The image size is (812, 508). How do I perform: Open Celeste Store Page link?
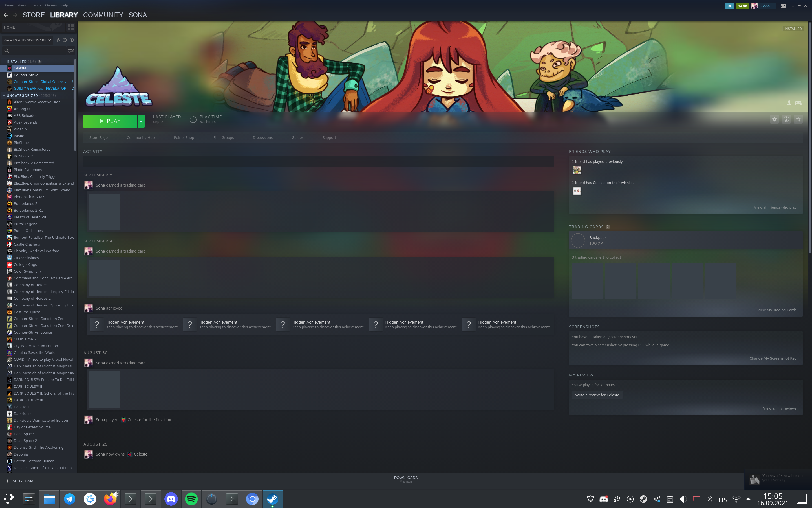98,137
